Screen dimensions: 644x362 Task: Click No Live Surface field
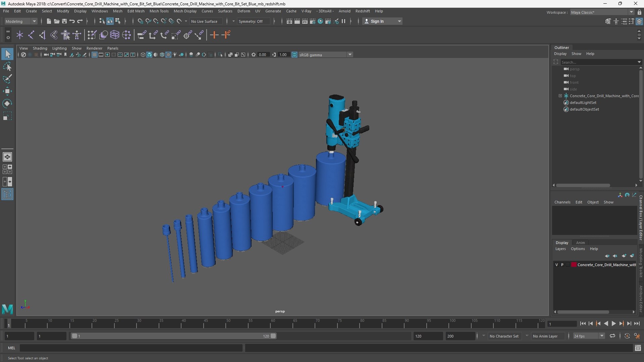(x=206, y=21)
